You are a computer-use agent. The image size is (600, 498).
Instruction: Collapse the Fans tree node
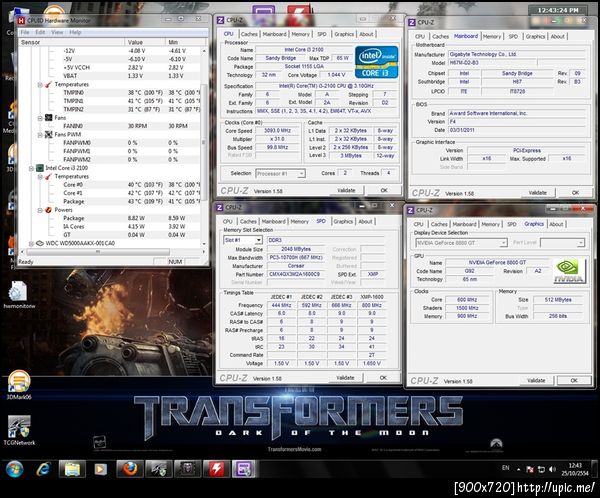(x=40, y=118)
